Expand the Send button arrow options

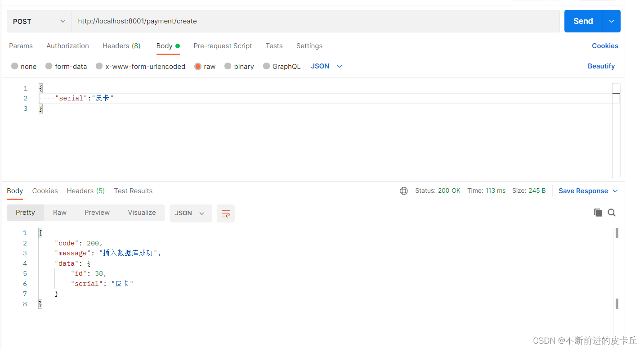[612, 21]
